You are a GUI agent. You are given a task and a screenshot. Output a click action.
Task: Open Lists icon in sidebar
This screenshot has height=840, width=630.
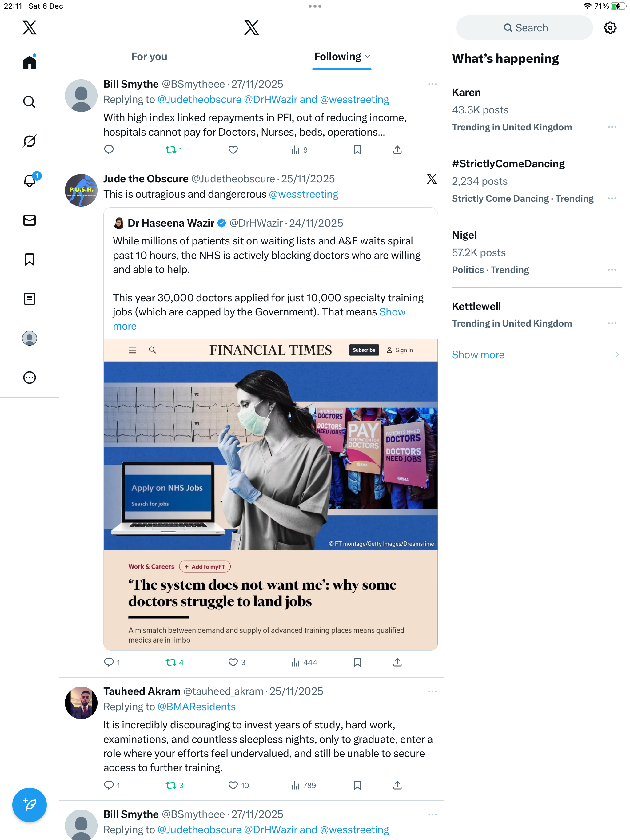click(x=29, y=299)
